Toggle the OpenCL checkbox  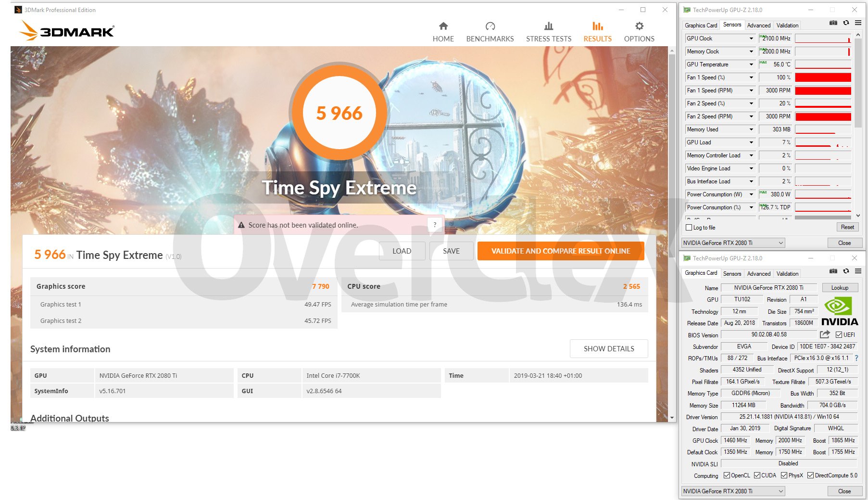click(x=727, y=475)
